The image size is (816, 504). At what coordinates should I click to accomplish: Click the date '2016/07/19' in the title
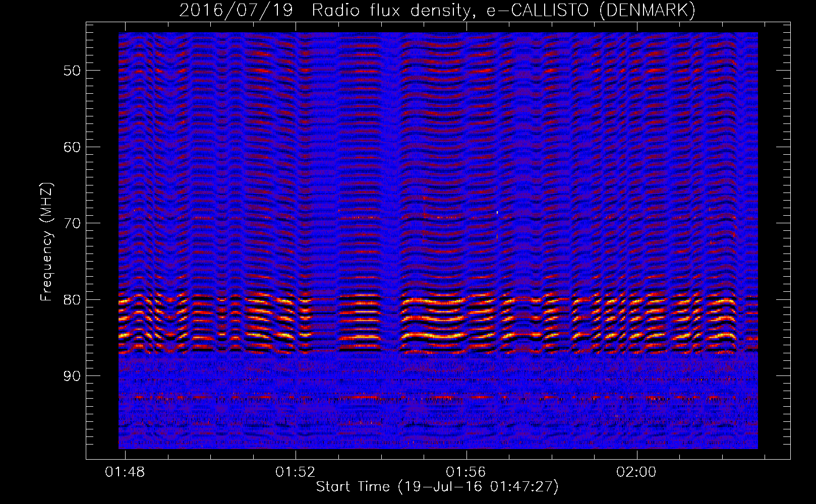[x=236, y=10]
